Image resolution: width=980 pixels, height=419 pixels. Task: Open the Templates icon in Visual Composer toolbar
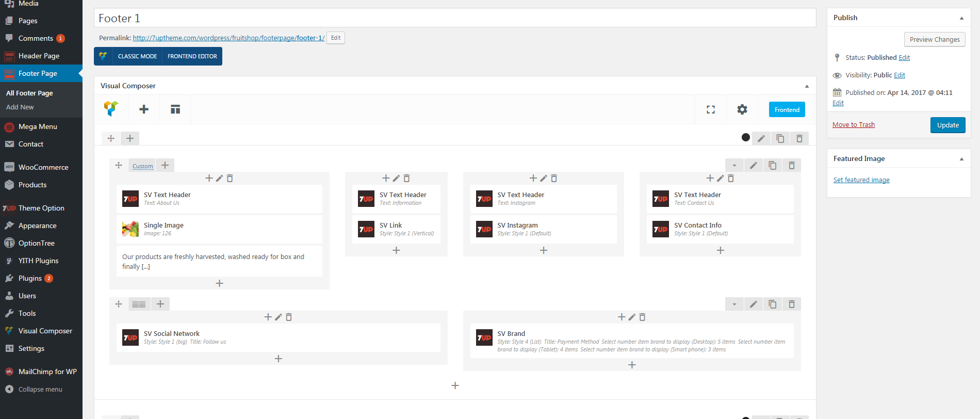coord(175,109)
